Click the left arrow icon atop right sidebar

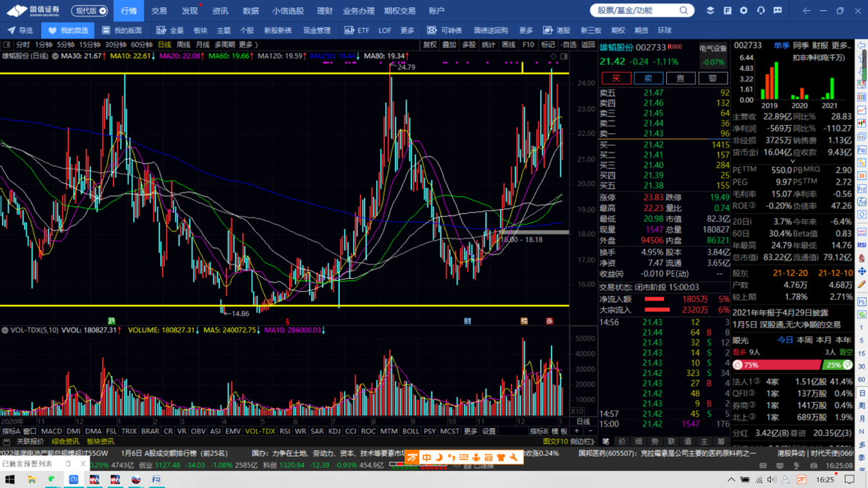pos(861,45)
